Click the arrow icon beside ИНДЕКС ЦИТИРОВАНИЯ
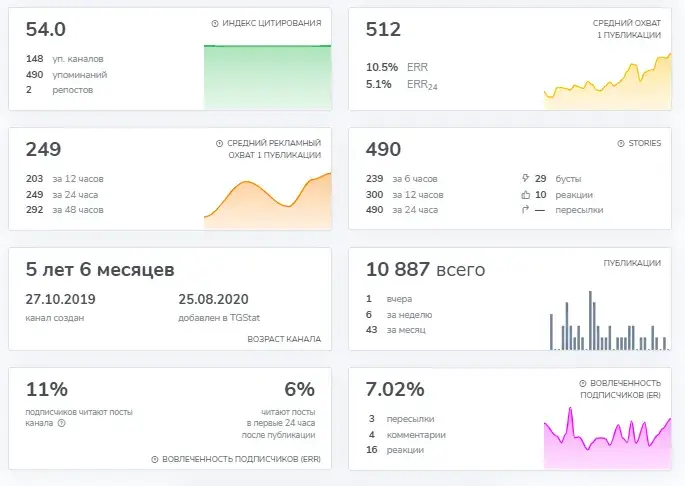Image resolution: width=685 pixels, height=486 pixels. (215, 24)
